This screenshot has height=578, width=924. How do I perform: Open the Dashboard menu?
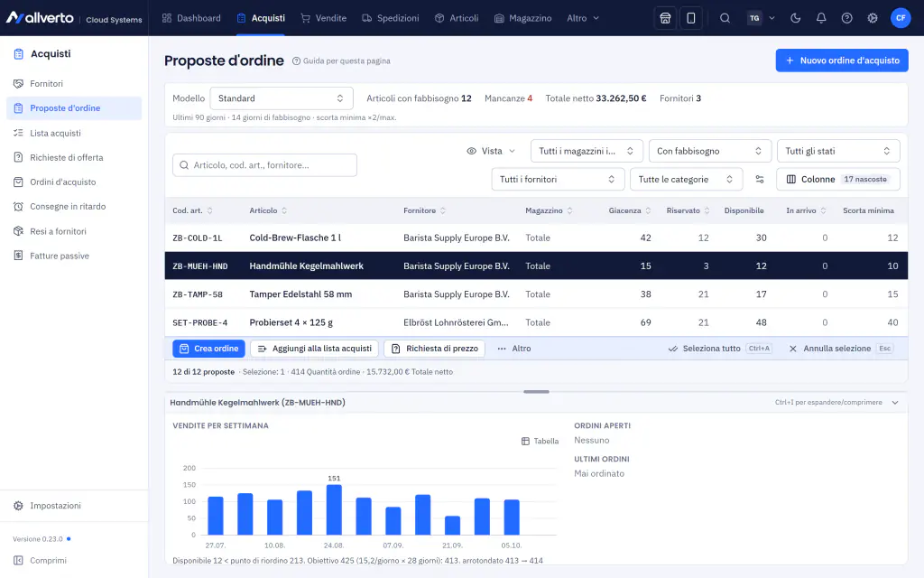pyautogui.click(x=191, y=18)
